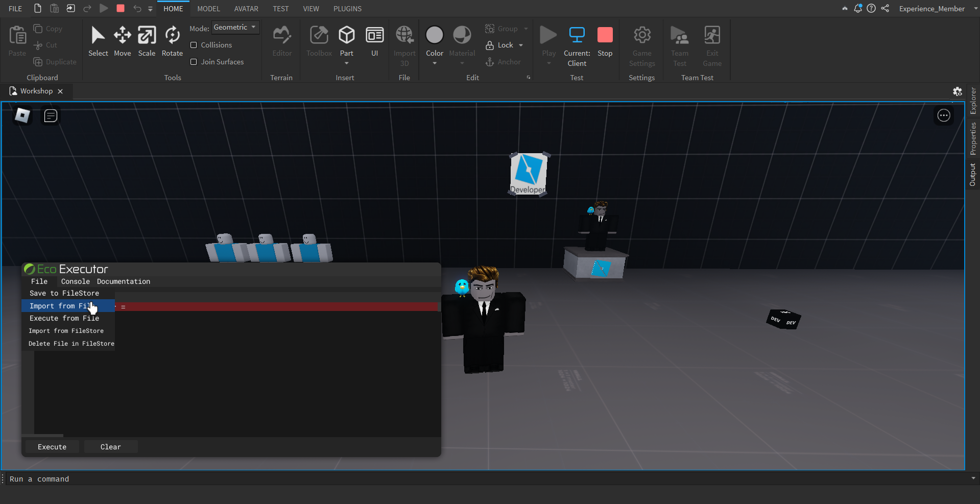Image resolution: width=980 pixels, height=504 pixels.
Task: Click the Lock tool
Action: tap(499, 45)
